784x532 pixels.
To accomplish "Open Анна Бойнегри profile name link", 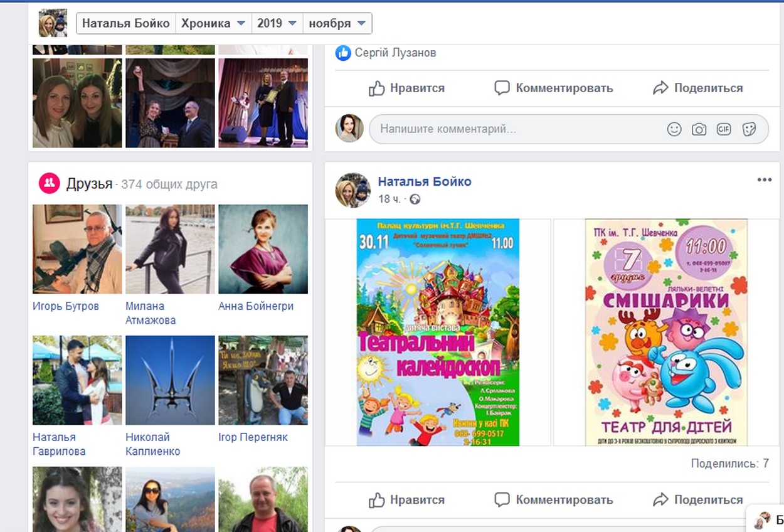I will pyautogui.click(x=256, y=306).
